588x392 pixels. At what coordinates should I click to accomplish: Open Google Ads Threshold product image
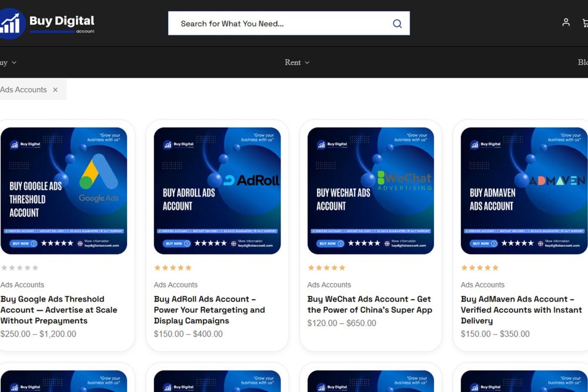tap(64, 191)
